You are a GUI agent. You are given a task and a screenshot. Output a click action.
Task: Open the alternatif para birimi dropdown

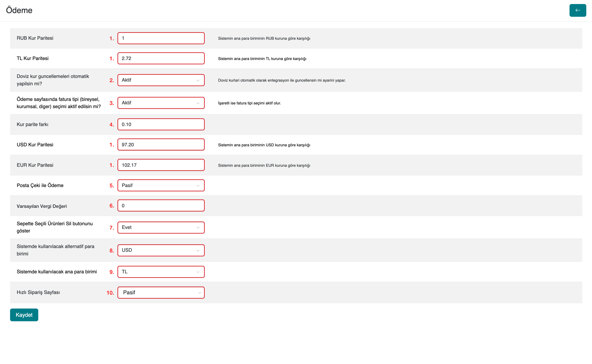[161, 250]
